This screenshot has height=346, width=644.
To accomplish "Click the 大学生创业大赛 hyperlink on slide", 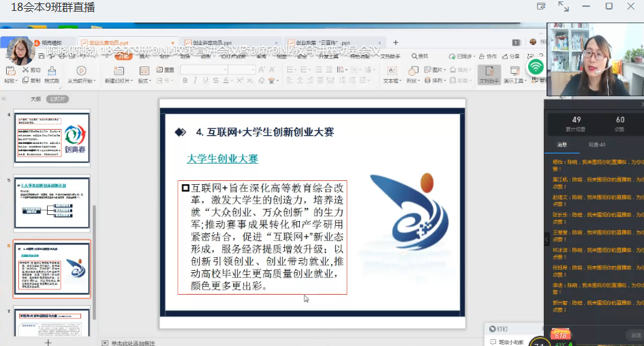I will [222, 158].
